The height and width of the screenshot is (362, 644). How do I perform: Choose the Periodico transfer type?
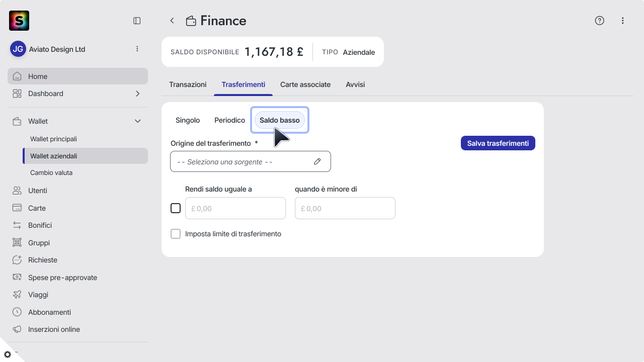point(229,120)
